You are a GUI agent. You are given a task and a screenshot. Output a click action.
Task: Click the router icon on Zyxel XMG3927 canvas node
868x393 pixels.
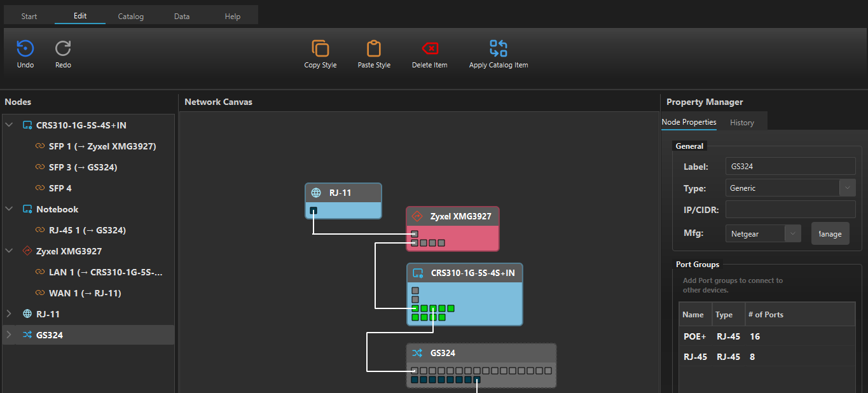pos(417,216)
